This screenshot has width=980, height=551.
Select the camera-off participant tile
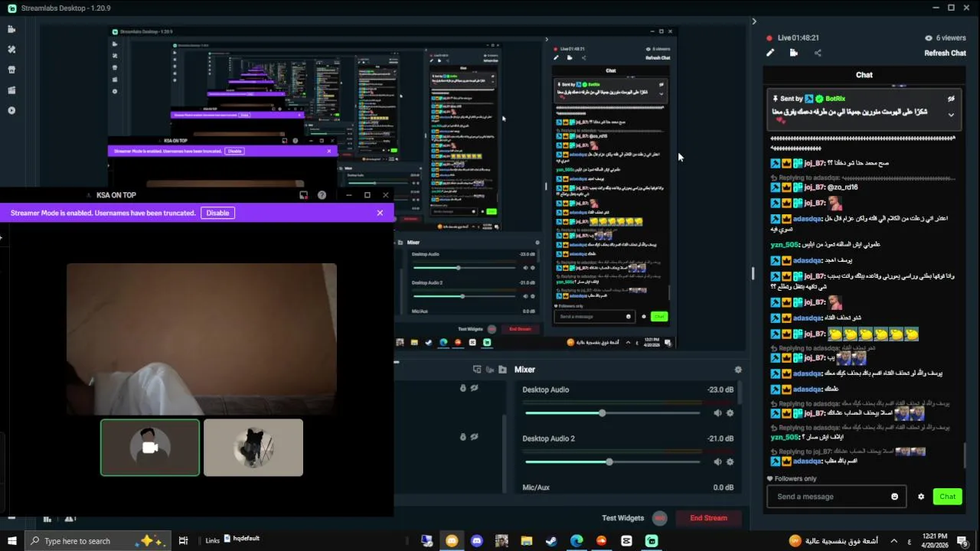150,448
